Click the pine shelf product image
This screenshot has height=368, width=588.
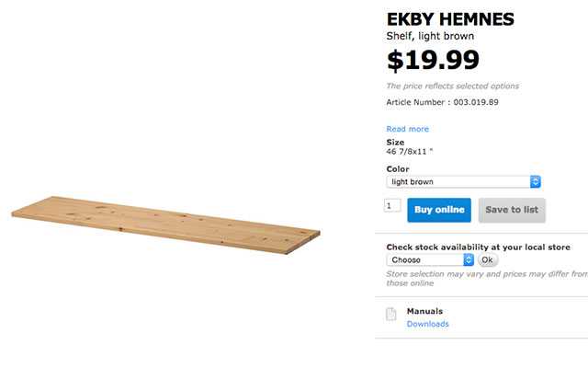coord(165,224)
